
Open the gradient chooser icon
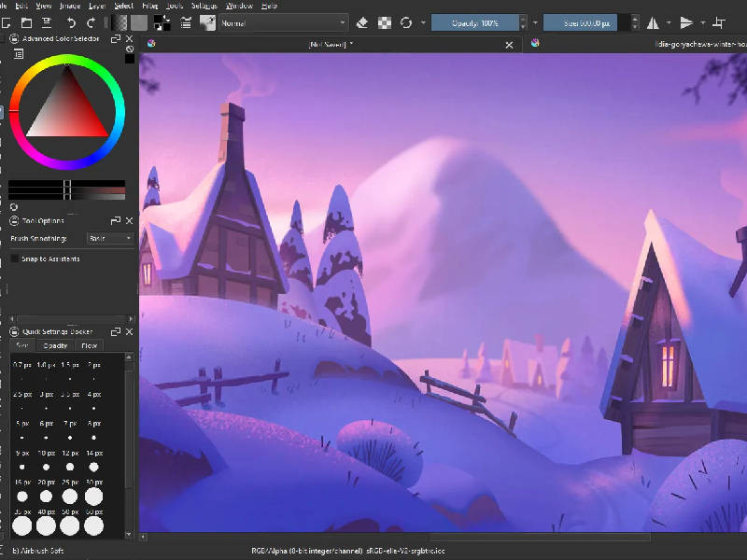[120, 21]
